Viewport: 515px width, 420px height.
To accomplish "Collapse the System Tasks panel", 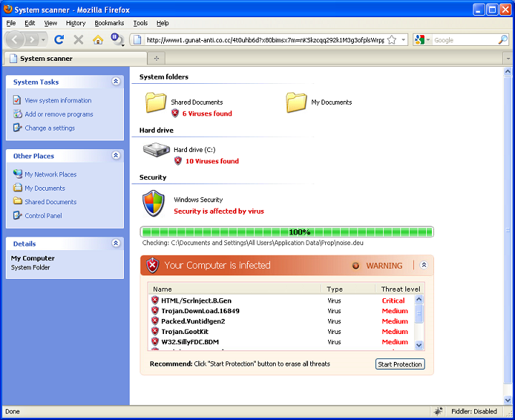I will (116, 82).
